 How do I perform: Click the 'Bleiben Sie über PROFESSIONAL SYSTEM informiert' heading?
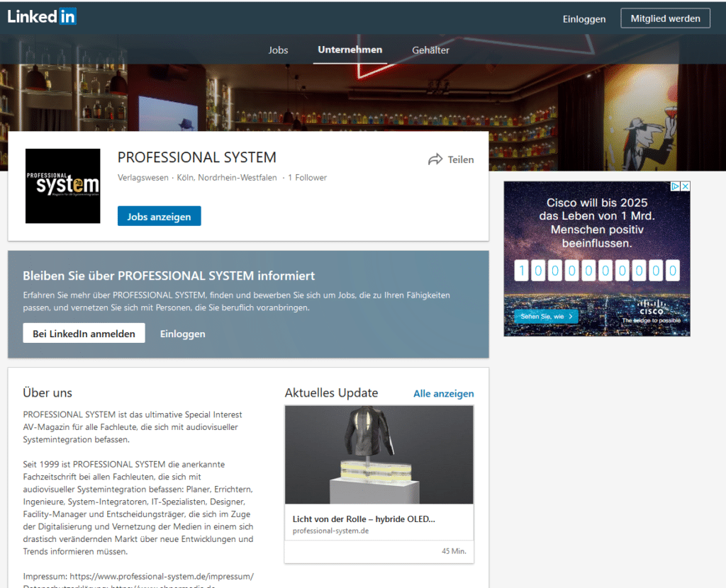click(169, 276)
